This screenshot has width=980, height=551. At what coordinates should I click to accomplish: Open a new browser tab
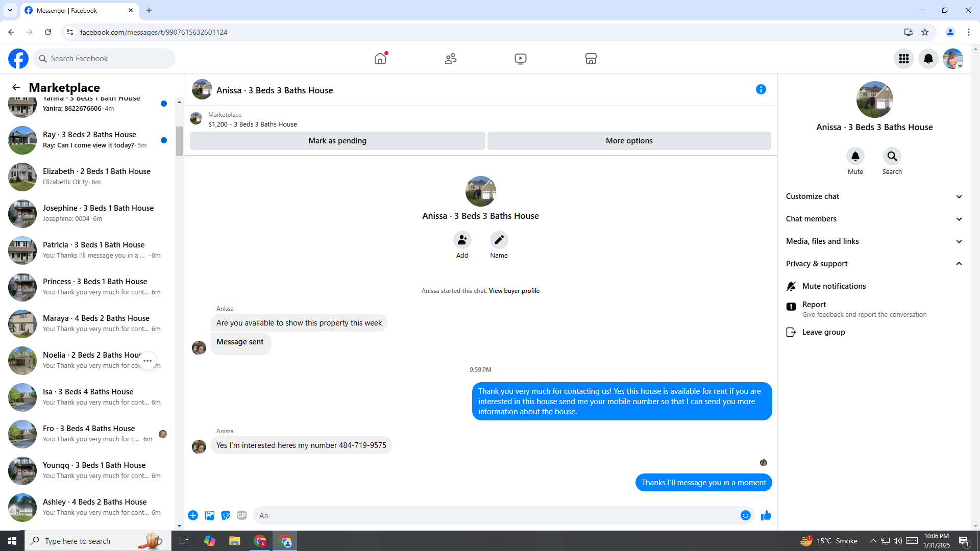(149, 10)
